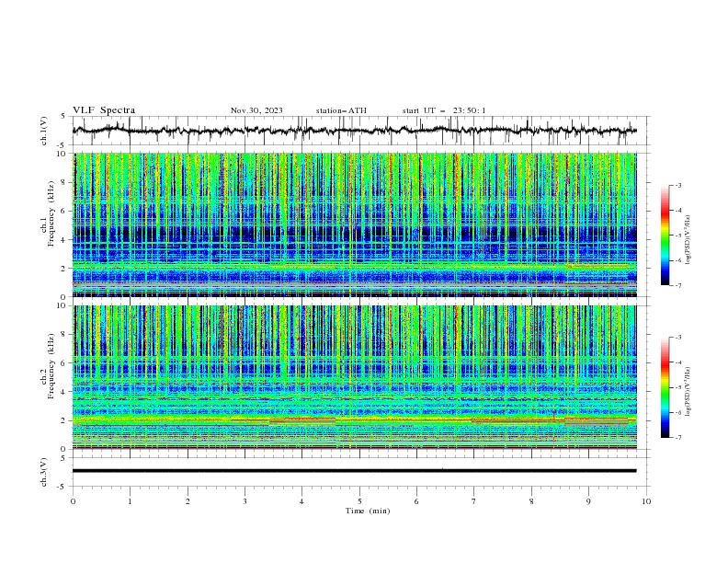Click the 'start UT = 23:50:1' text
728x563 pixels.
coord(444,110)
